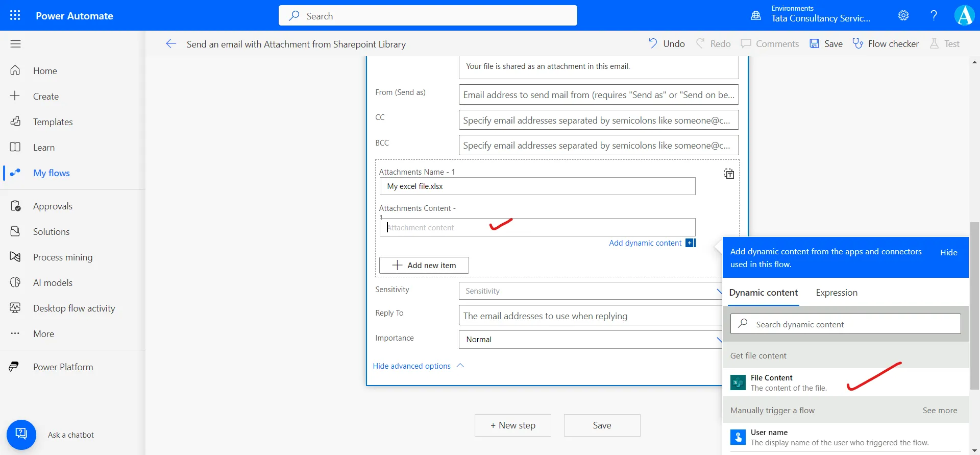Click Save in the command bar
Viewport: 980px width, 455px height.
[x=826, y=44]
